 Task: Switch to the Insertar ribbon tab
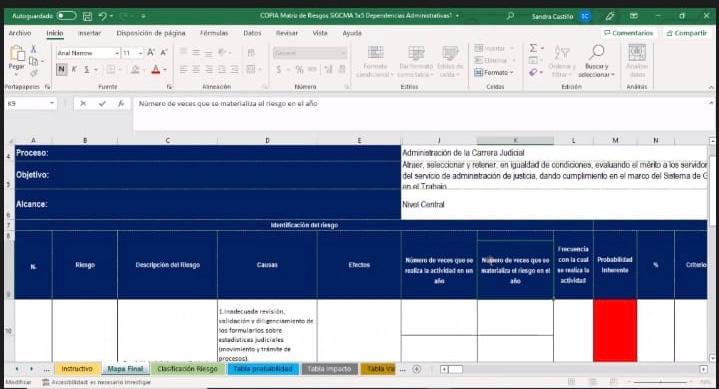(x=89, y=33)
